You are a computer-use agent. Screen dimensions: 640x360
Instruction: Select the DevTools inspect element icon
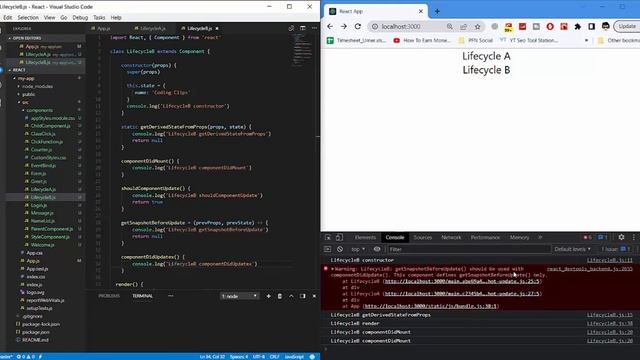tap(328, 238)
